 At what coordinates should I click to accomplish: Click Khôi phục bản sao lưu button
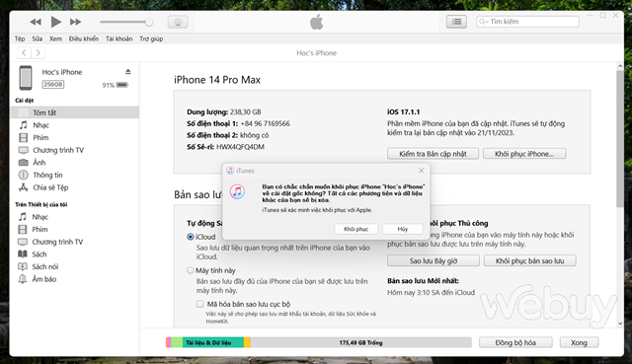click(x=529, y=261)
